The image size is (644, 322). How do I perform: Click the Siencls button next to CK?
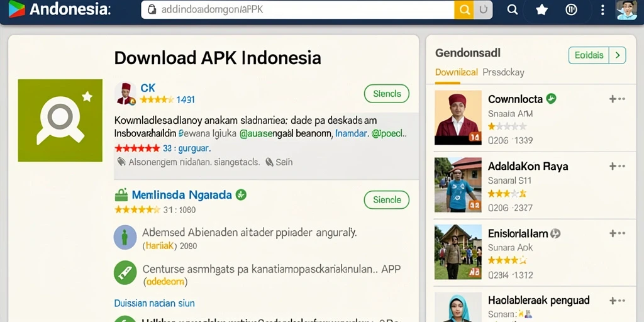coord(387,94)
